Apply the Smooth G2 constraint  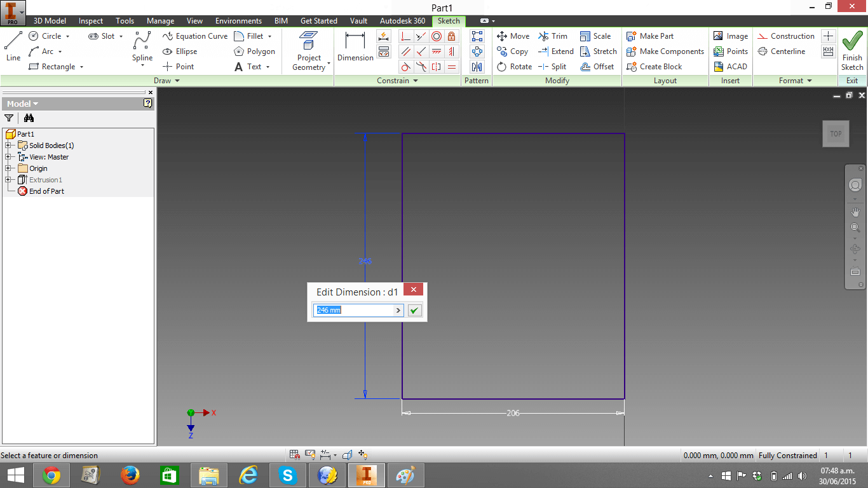click(421, 67)
